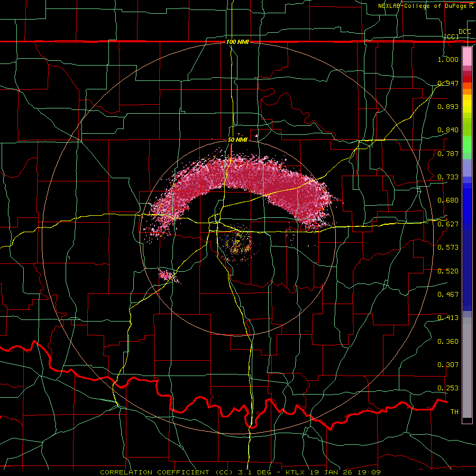476x476 pixels.
Task: Click the lavender-blue segment of the color bar
Action: tap(467, 168)
